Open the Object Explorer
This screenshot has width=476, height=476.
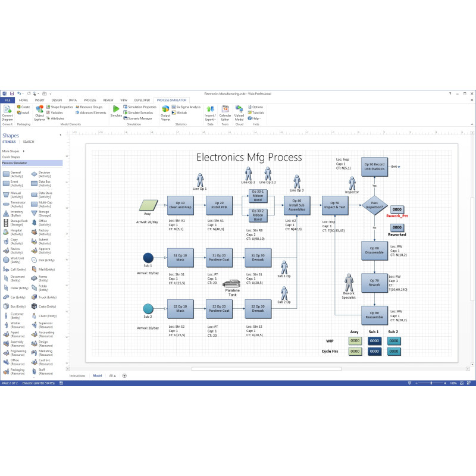tap(40, 112)
